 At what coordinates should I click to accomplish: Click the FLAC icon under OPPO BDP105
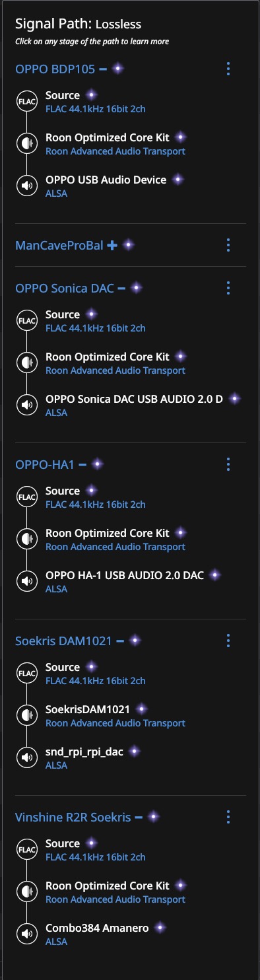26,102
